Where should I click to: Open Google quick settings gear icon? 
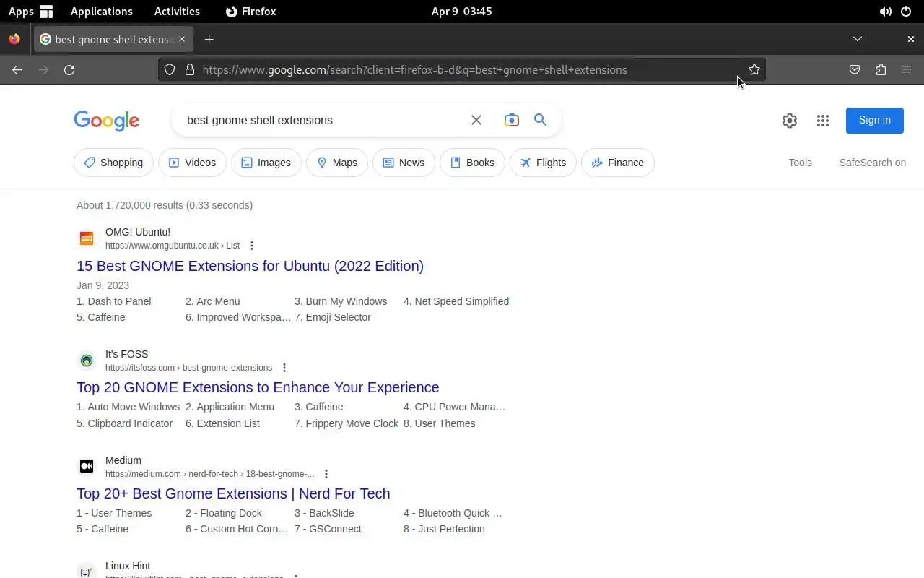click(790, 121)
